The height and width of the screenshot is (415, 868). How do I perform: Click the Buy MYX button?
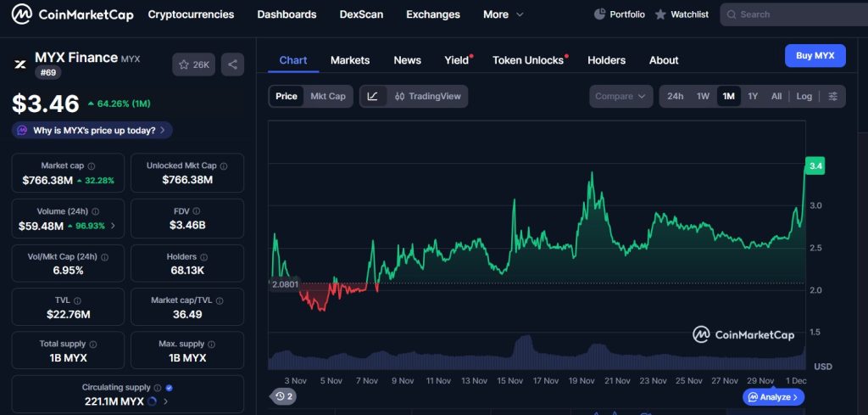click(x=815, y=56)
